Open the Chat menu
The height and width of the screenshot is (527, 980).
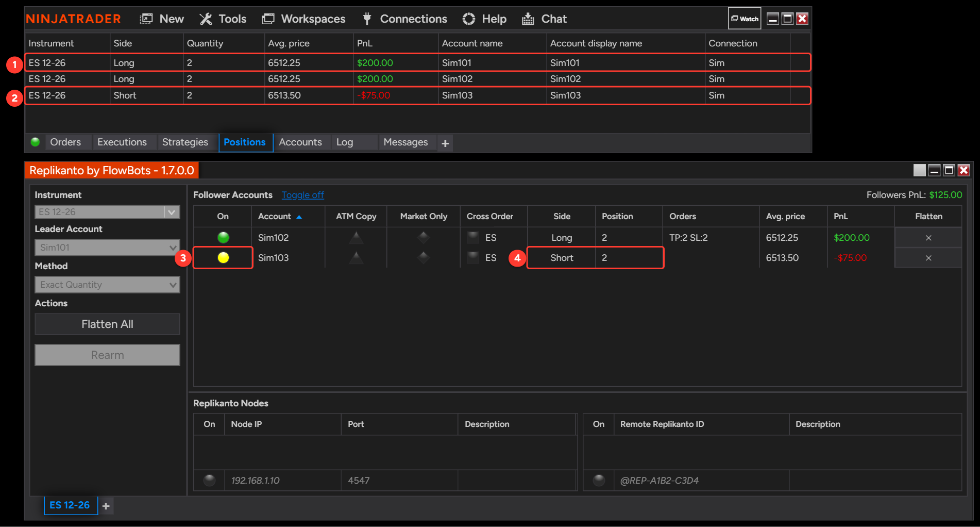pos(544,19)
